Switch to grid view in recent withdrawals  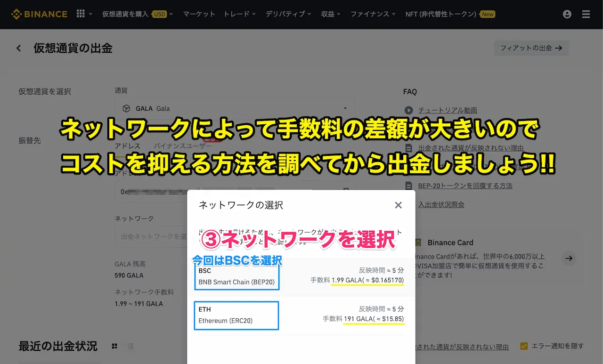click(114, 346)
